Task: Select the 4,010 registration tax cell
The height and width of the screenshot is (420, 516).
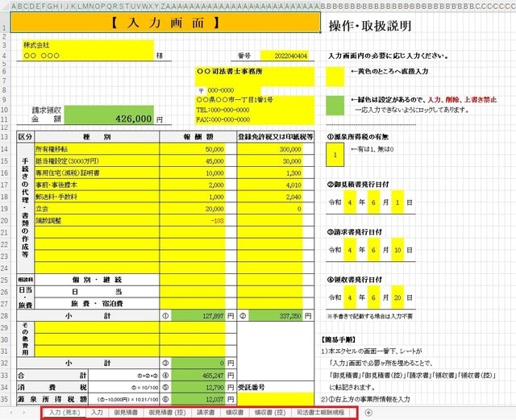Action: [270, 185]
